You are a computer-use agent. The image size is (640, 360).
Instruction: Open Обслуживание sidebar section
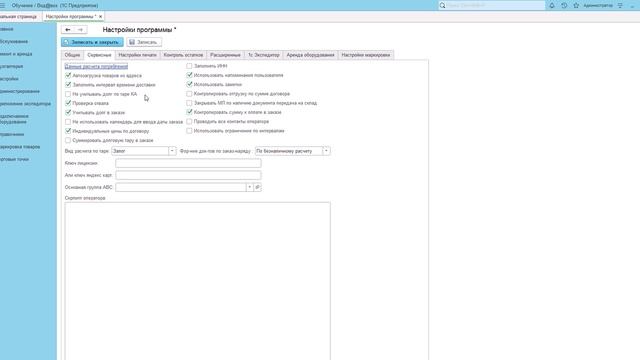click(x=14, y=42)
